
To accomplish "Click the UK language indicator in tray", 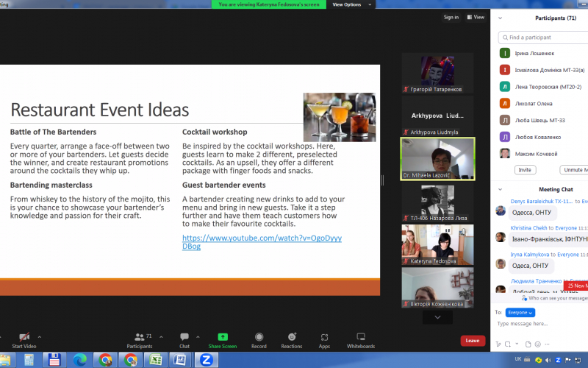I will (x=518, y=359).
